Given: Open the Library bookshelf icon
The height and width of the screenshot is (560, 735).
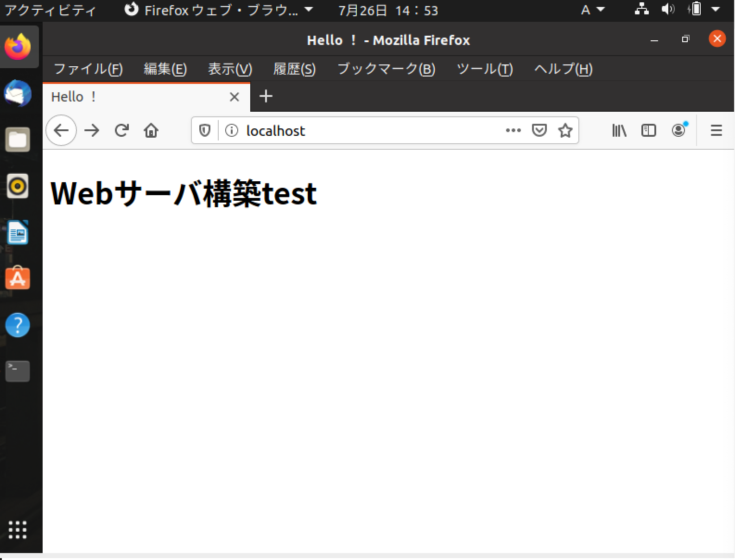Looking at the screenshot, I should pyautogui.click(x=619, y=131).
